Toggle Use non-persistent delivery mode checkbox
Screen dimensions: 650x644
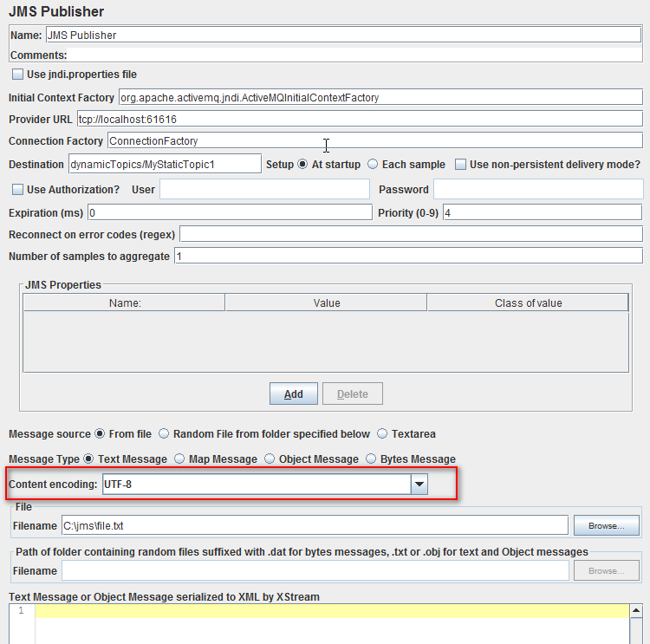pos(461,165)
